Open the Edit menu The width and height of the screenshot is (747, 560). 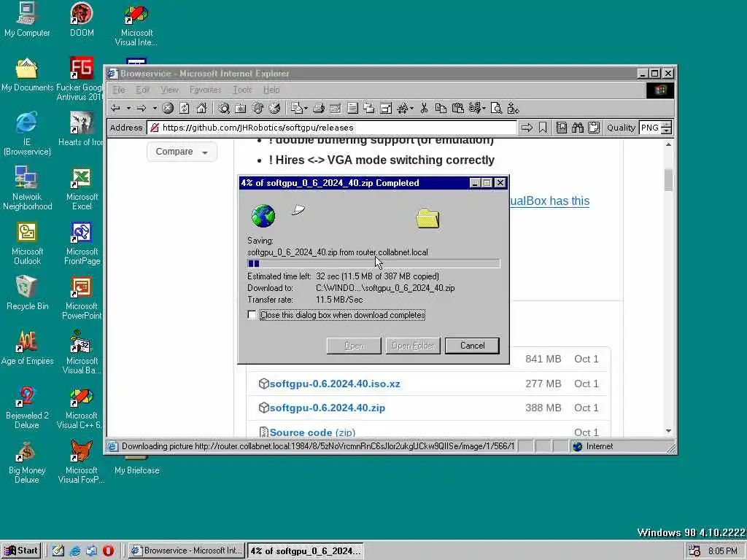(x=142, y=90)
